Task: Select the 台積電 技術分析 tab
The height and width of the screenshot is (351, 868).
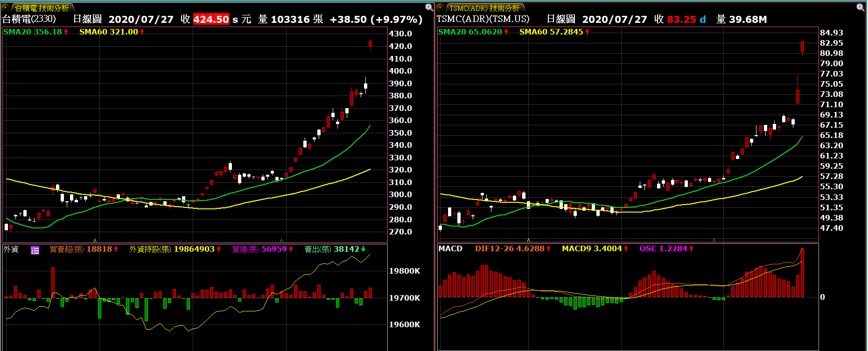Action: 42,8
